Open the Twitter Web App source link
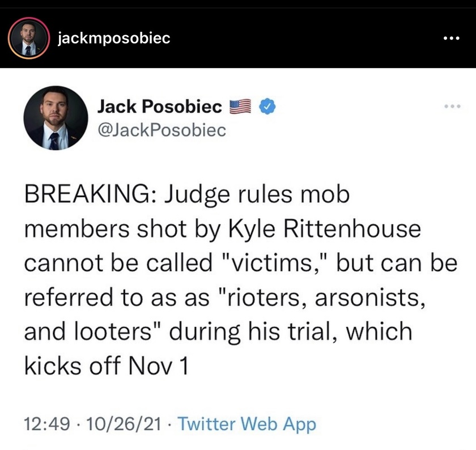476x450 pixels. (x=247, y=424)
